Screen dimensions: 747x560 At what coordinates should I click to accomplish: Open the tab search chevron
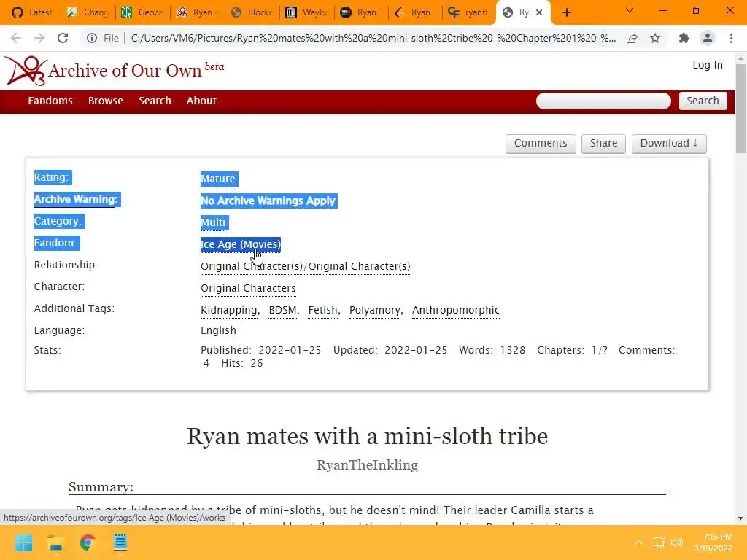[630, 10]
